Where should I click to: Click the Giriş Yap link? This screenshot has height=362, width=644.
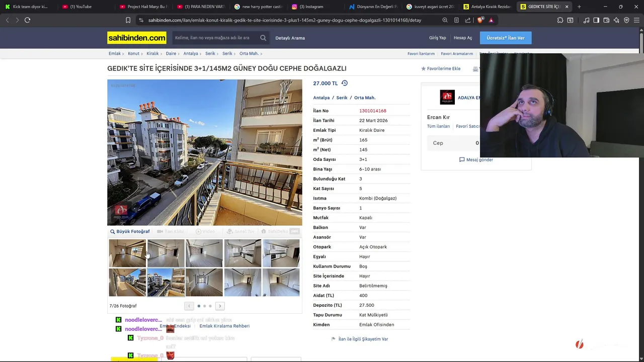click(437, 38)
